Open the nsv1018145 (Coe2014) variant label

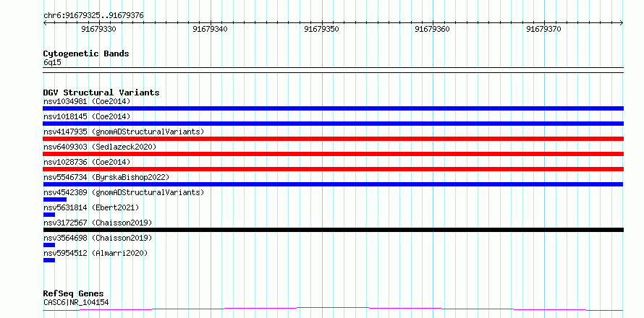pos(87,116)
